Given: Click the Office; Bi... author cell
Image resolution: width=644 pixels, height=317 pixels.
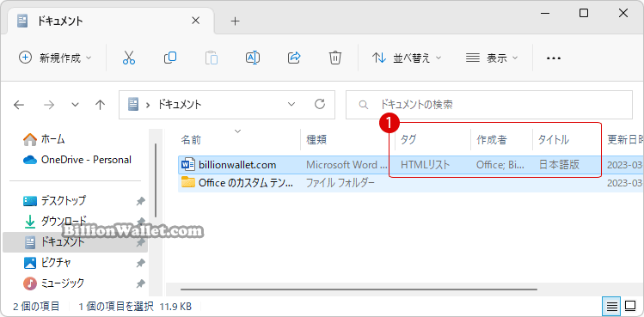Looking at the screenshot, I should point(500,165).
